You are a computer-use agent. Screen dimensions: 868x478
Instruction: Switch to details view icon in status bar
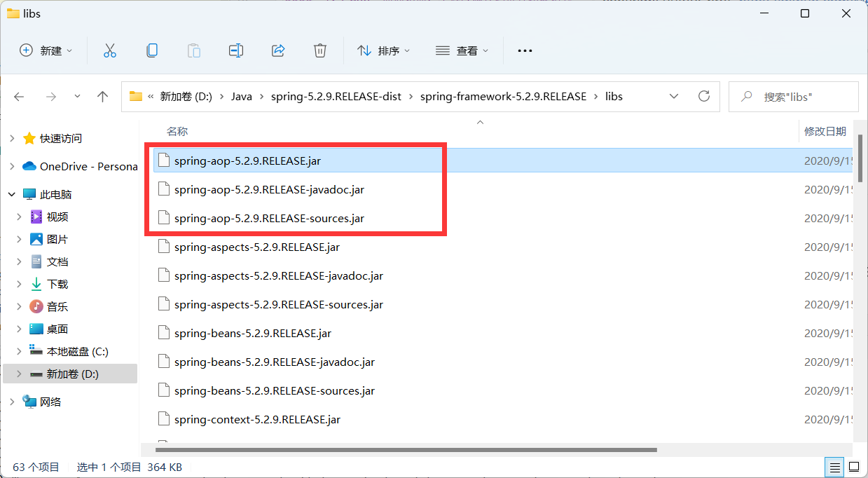(834, 467)
